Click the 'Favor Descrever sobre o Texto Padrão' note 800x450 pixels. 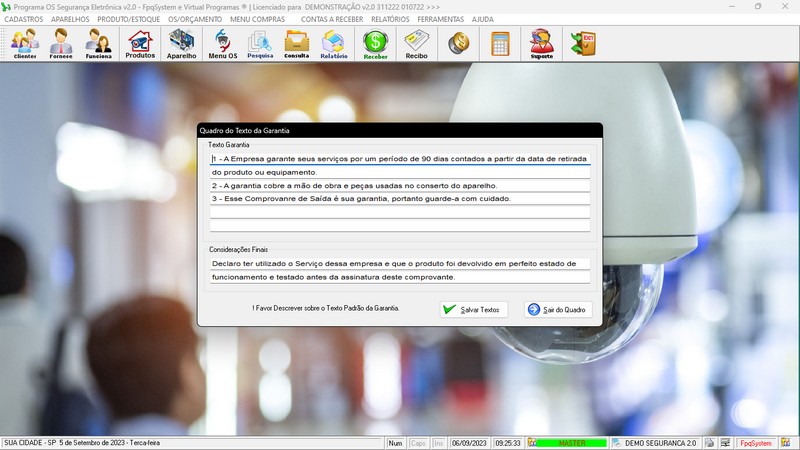pyautogui.click(x=326, y=308)
